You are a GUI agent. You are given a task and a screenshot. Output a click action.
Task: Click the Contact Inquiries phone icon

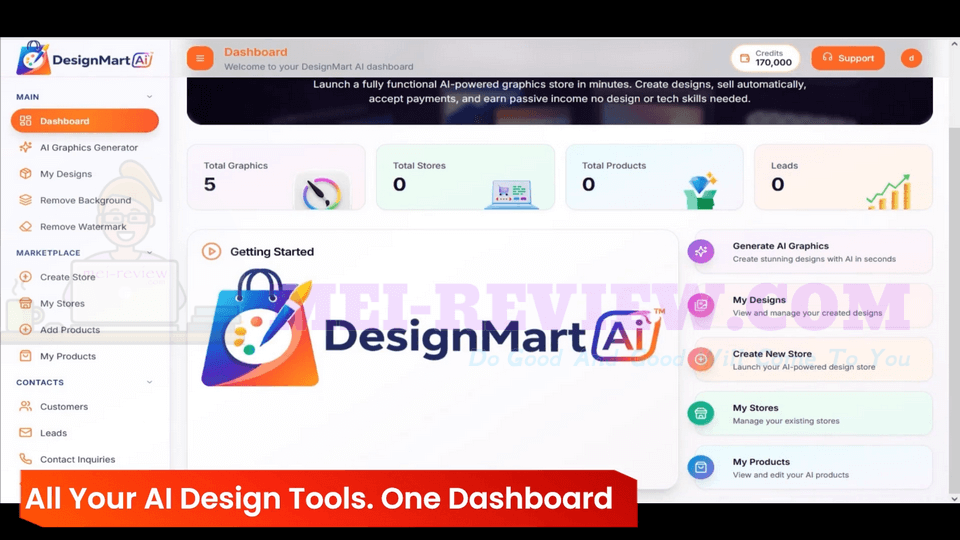[x=25, y=459]
